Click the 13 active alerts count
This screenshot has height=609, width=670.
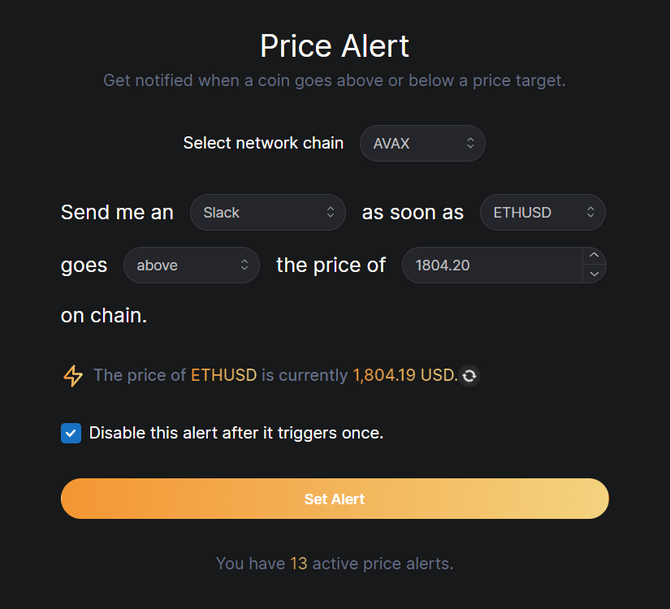[298, 564]
